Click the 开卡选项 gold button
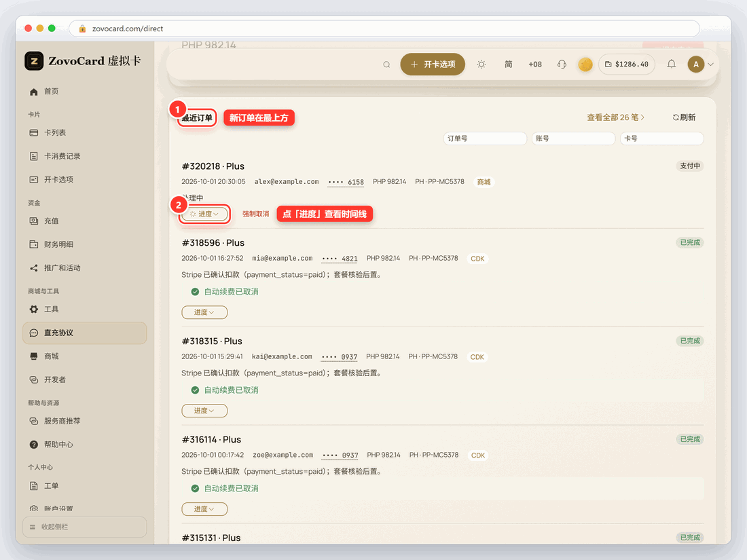 click(433, 64)
